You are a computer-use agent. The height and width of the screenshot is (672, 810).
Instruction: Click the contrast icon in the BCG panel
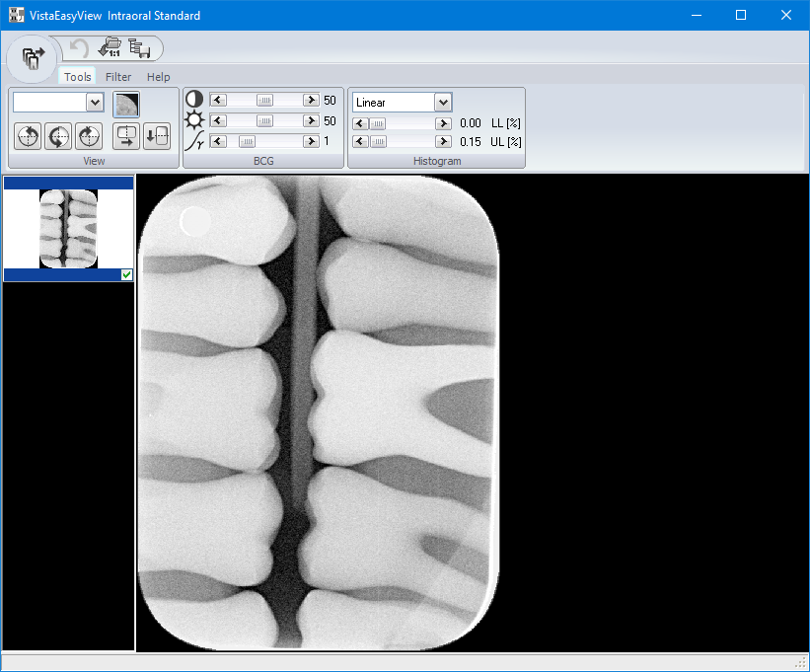[193, 99]
